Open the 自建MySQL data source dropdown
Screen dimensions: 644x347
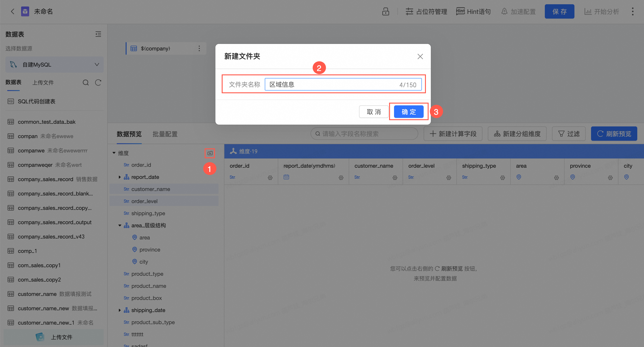(x=55, y=65)
